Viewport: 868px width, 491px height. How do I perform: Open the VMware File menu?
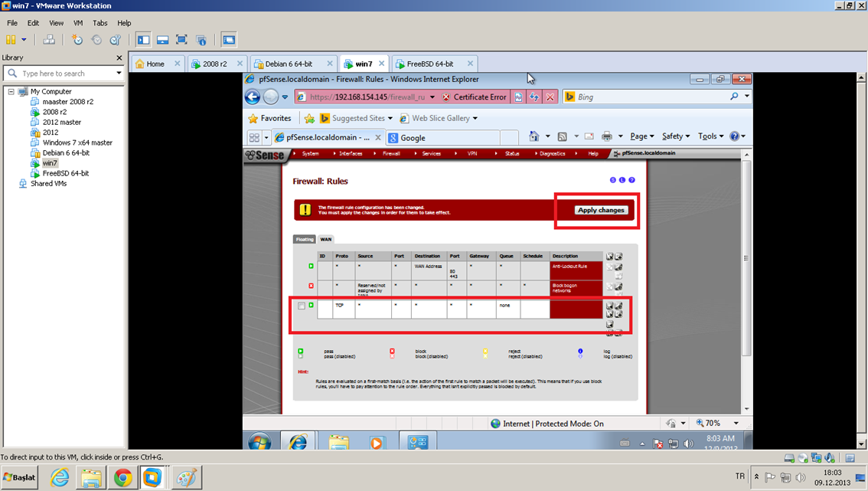12,23
